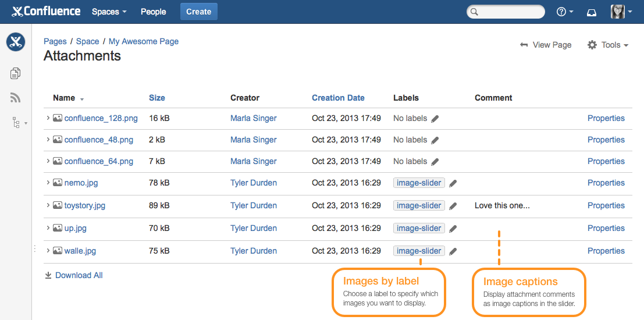644x320 pixels.
Task: Click the blue Create button
Action: (199, 12)
